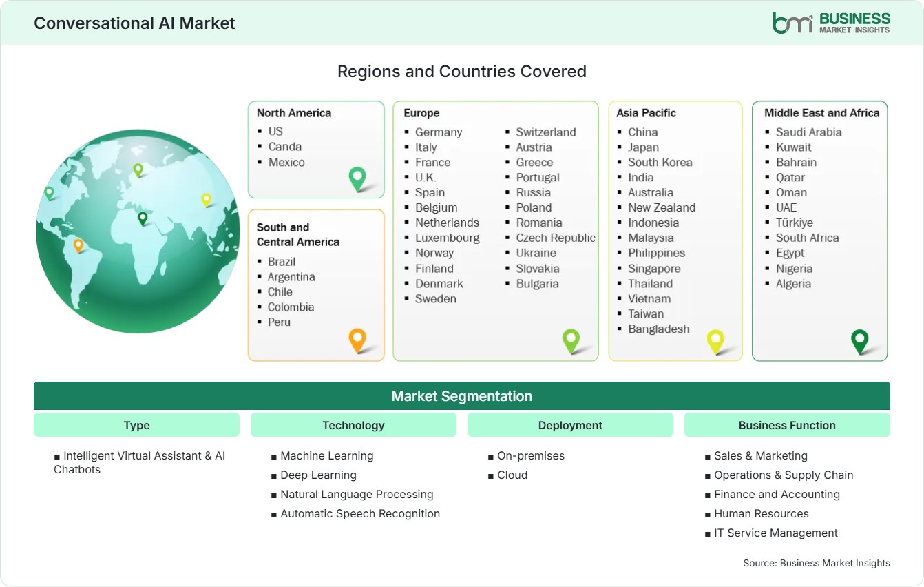Select the Technology segmentation header

(x=353, y=425)
